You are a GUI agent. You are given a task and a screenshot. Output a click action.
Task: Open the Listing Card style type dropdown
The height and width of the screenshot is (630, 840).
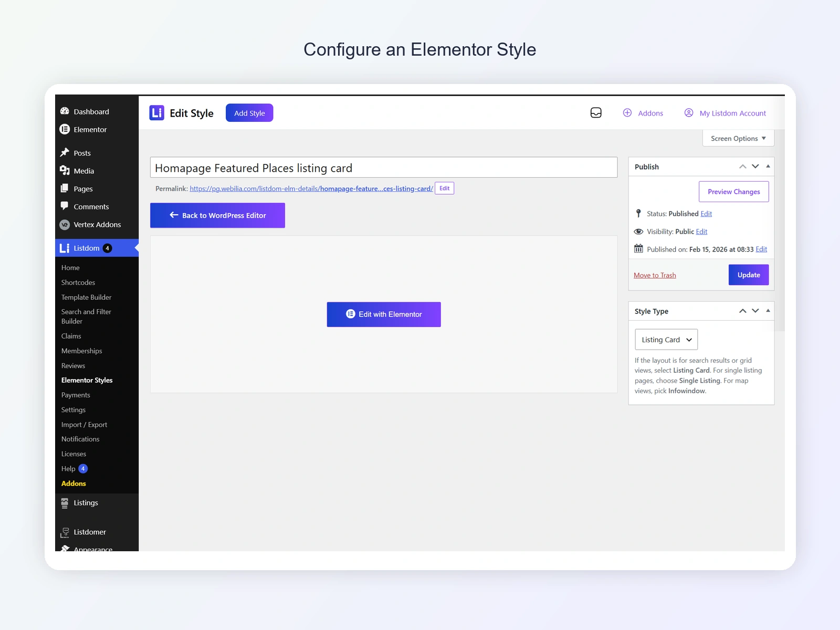coord(666,340)
